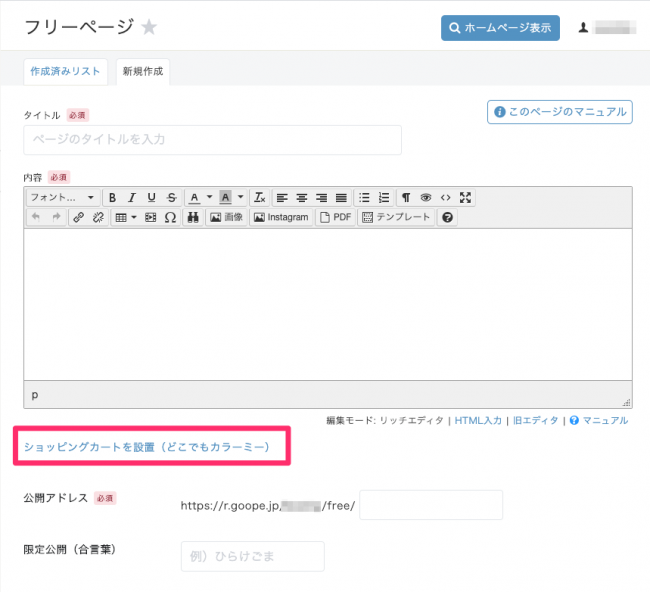
Task: Toggle paragraph marks display
Action: [x=406, y=198]
